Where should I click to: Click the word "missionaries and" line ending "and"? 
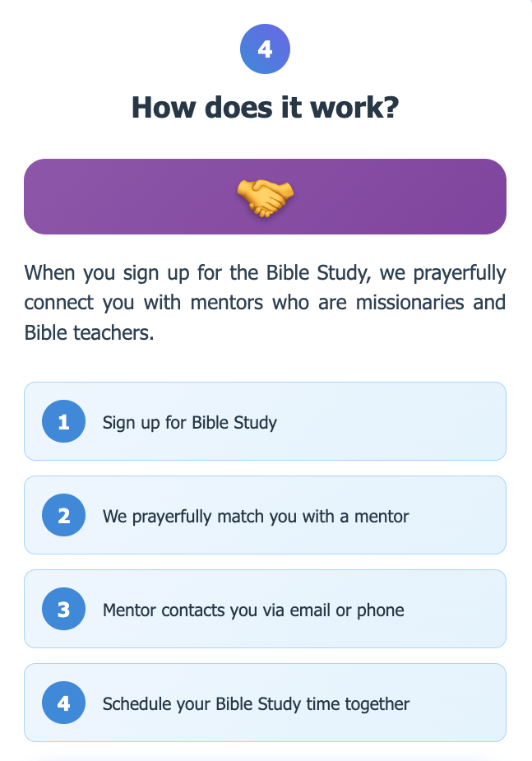pyautogui.click(x=489, y=303)
